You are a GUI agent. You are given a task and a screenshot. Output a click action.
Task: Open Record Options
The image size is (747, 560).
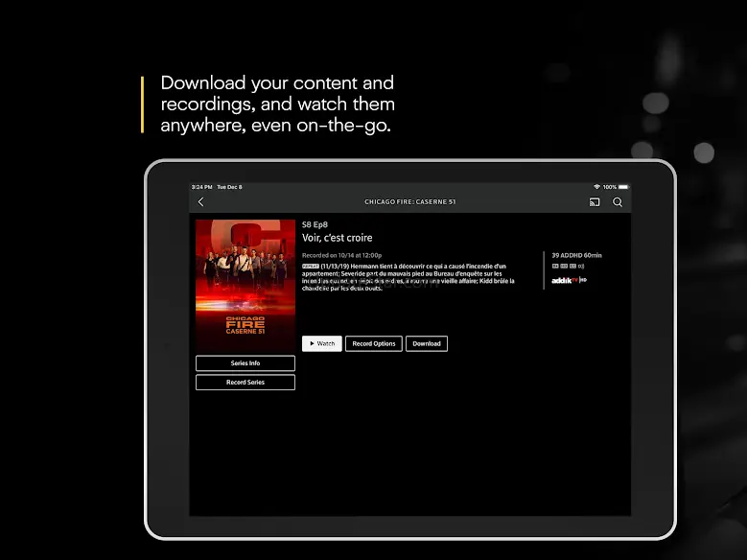point(374,343)
